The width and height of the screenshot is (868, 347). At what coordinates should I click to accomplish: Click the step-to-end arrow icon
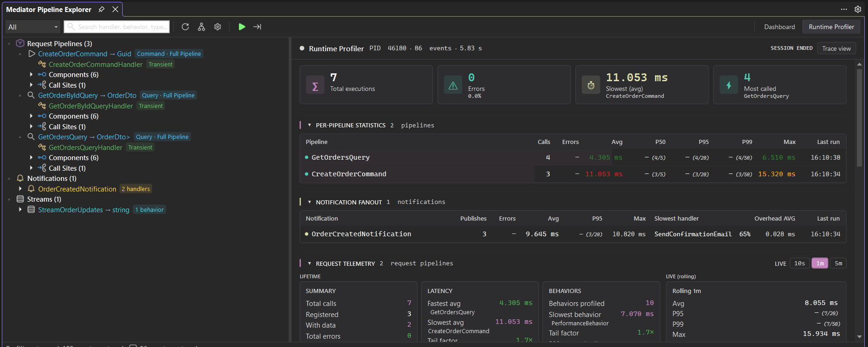click(x=257, y=27)
